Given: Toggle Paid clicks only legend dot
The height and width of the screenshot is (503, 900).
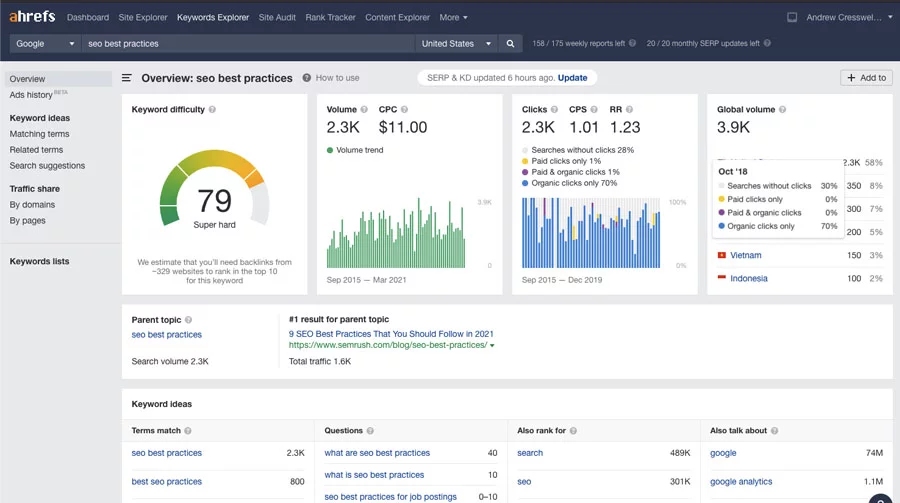Looking at the screenshot, I should point(525,161).
